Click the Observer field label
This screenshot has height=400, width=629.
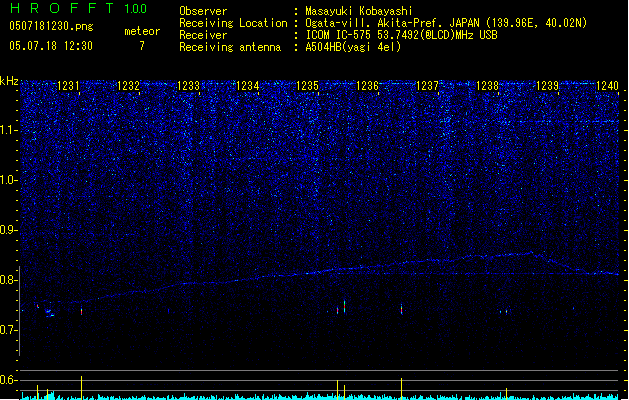tap(203, 11)
